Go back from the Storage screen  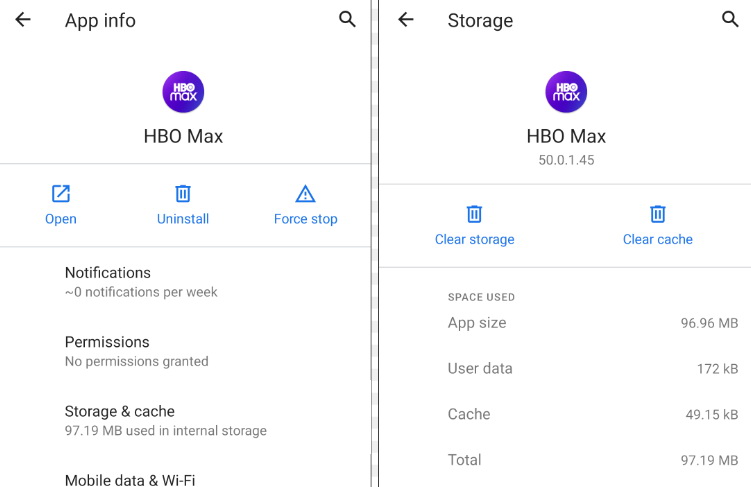[x=406, y=20]
